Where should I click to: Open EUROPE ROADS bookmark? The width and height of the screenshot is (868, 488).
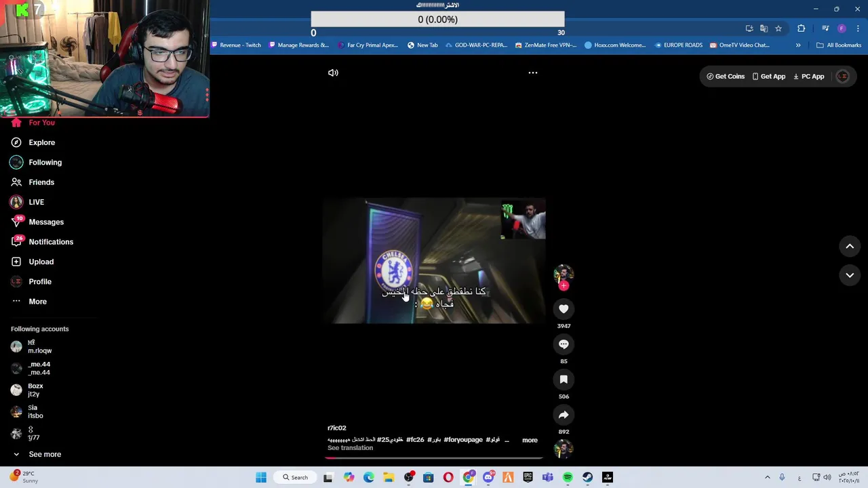679,45
